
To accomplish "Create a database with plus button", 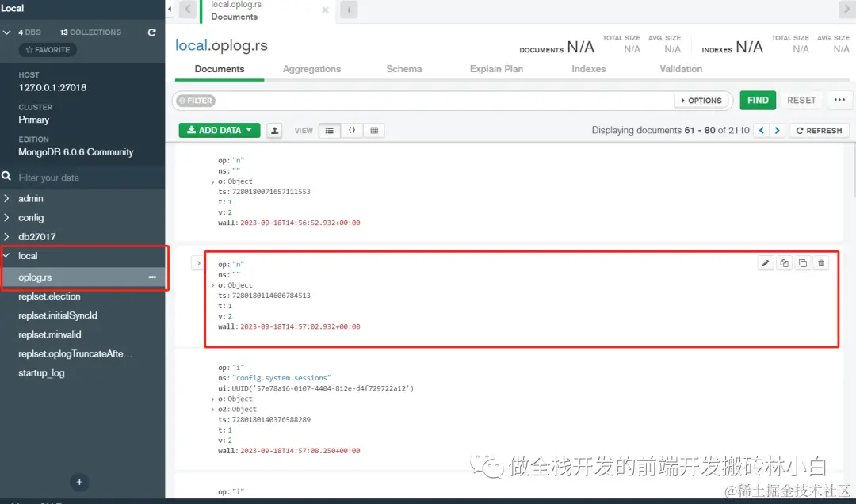I will [x=79, y=482].
